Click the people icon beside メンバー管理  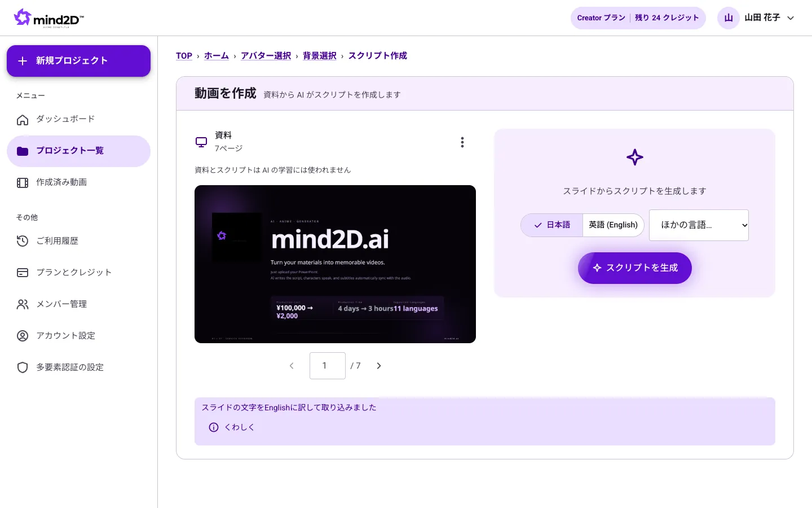23,305
